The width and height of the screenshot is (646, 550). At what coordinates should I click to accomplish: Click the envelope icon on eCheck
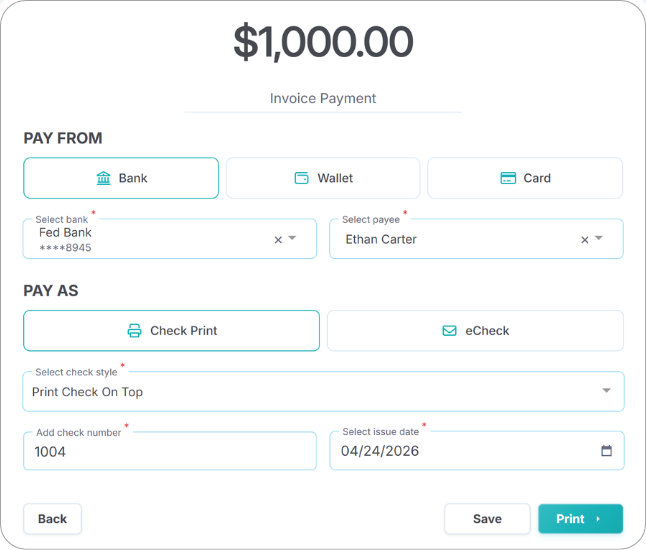coord(450,331)
